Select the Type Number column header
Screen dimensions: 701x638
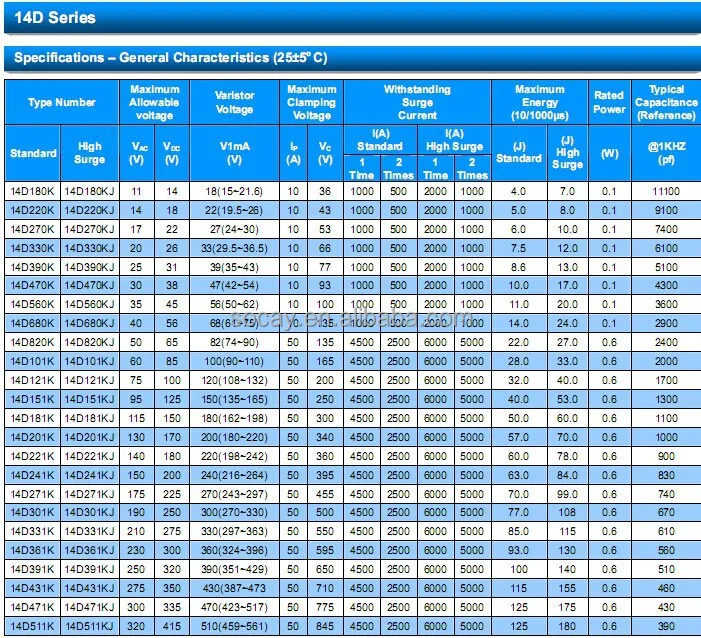pyautogui.click(x=62, y=102)
